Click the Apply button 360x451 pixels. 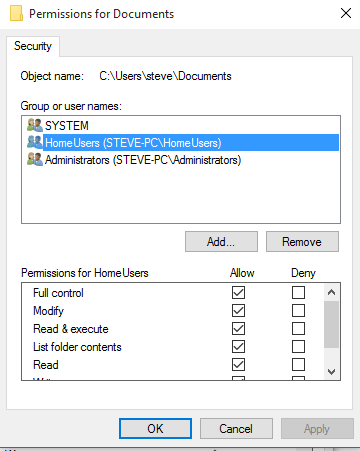(317, 429)
